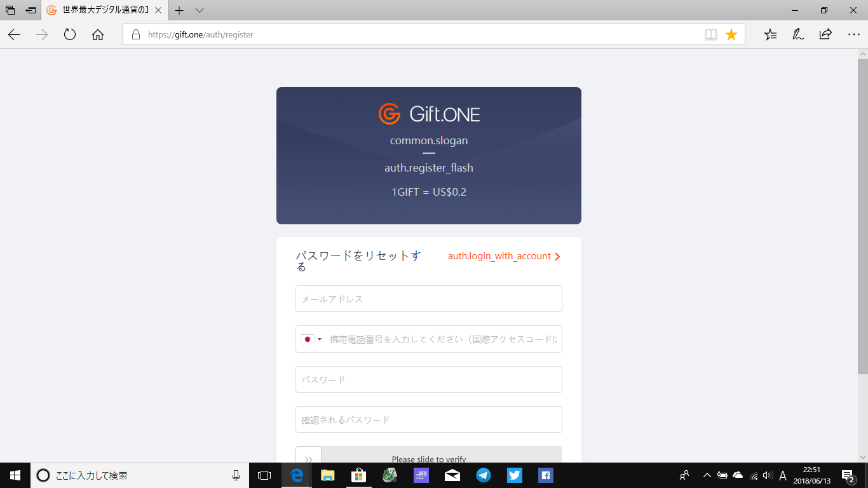Open the Windows Start menu

coord(15,475)
